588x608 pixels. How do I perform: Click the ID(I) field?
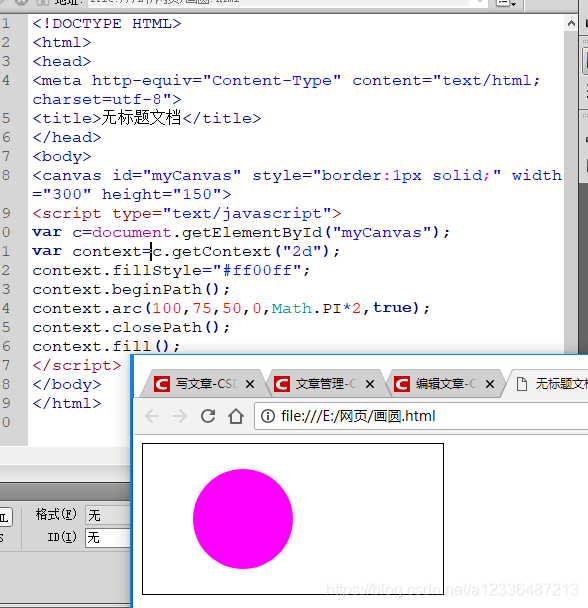coord(108,538)
